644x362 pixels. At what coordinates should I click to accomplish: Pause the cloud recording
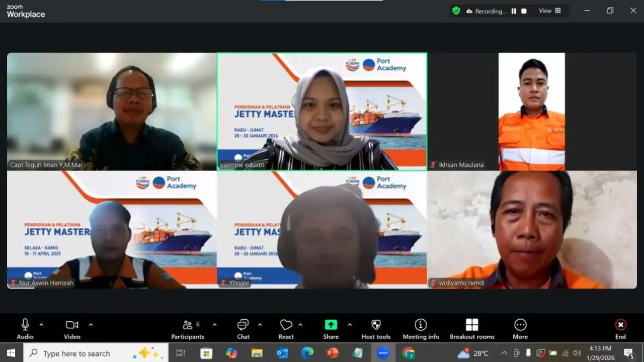coord(514,11)
